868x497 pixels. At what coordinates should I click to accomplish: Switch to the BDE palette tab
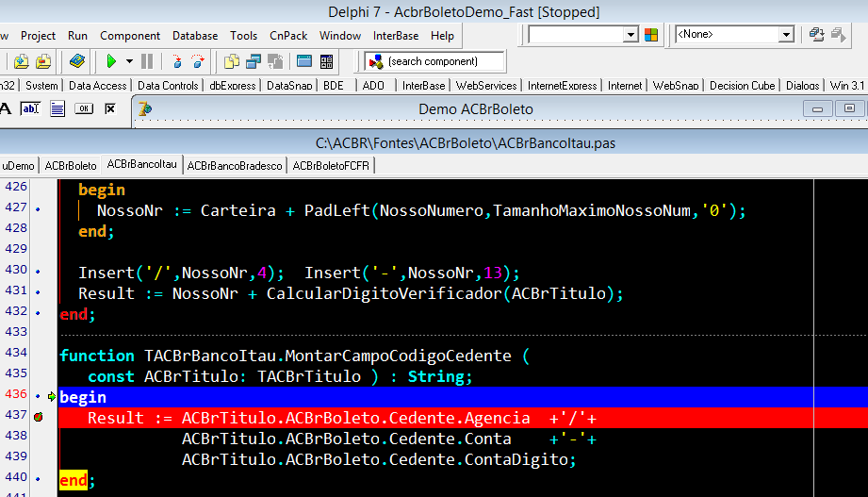(x=334, y=85)
